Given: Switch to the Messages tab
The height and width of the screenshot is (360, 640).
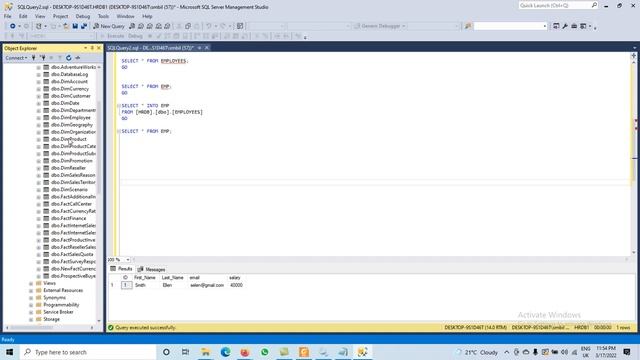Looking at the screenshot, I should [x=151, y=269].
